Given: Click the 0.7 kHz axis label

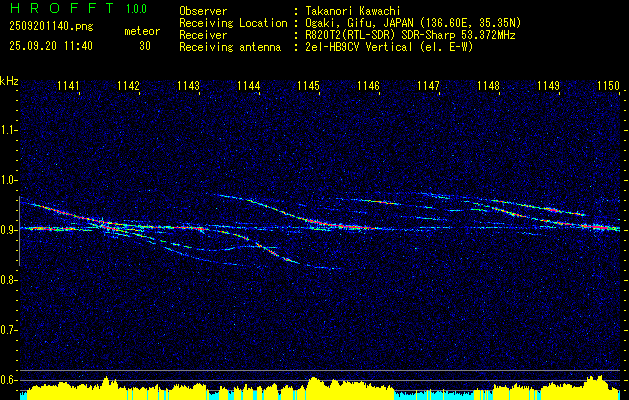Looking at the screenshot, I should 9,330.
